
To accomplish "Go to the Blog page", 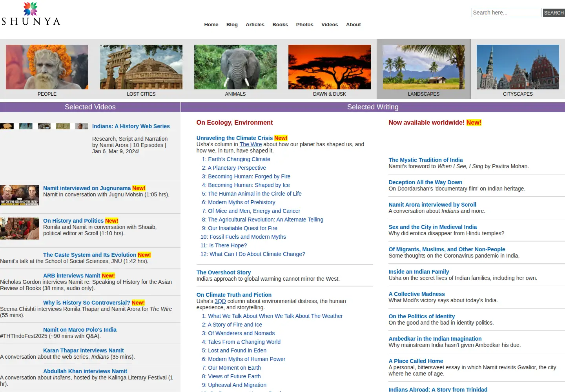I will (232, 25).
